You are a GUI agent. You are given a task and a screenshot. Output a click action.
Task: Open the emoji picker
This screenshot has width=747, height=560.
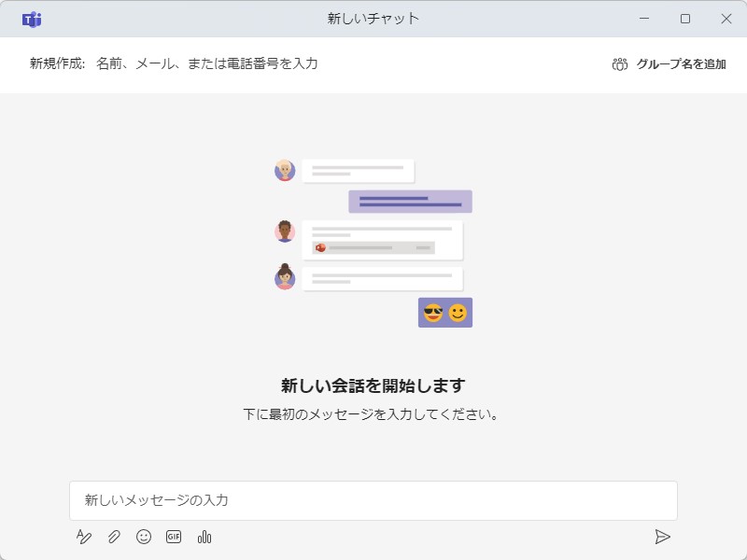tap(142, 538)
